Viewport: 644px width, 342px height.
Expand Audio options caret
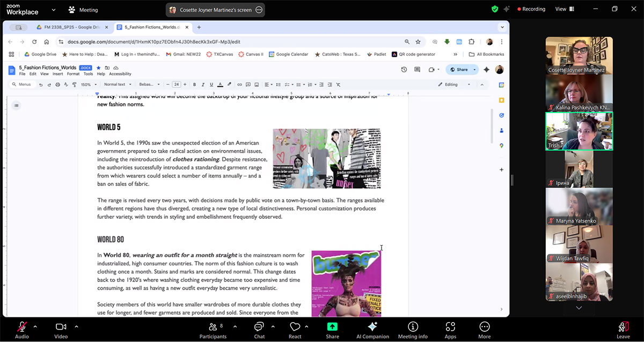35,326
